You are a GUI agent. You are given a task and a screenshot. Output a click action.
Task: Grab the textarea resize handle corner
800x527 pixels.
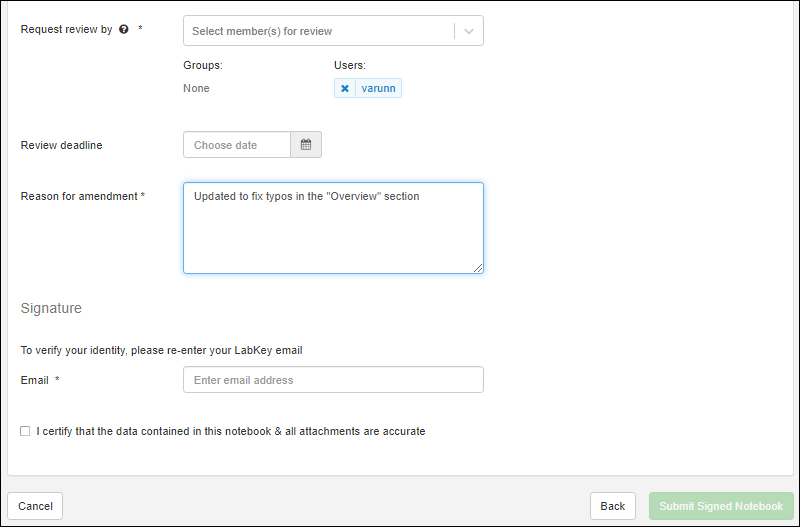[478, 268]
